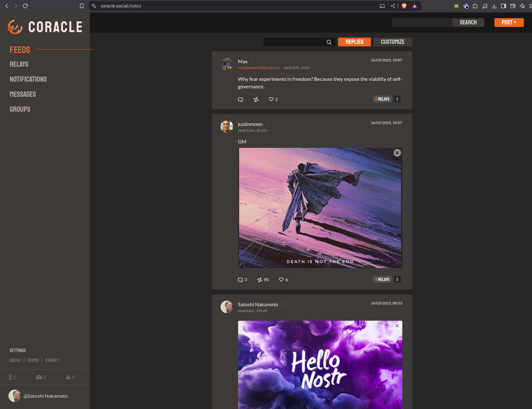Toggle the REPLIES filter

click(x=354, y=42)
